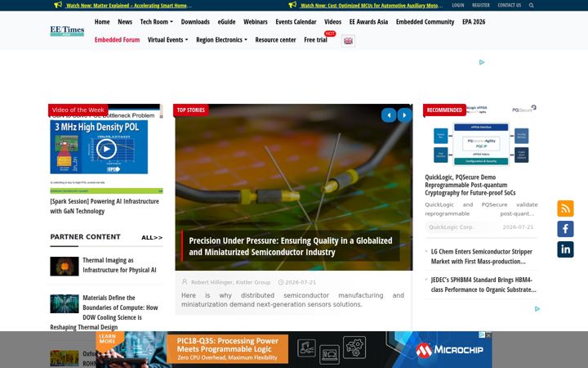Open the Webinars menu item

pos(256,22)
